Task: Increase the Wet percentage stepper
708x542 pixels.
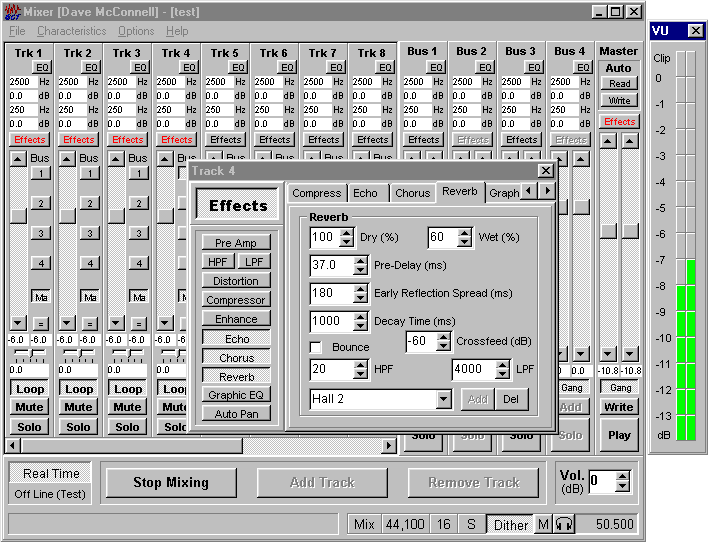Action: [x=465, y=233]
